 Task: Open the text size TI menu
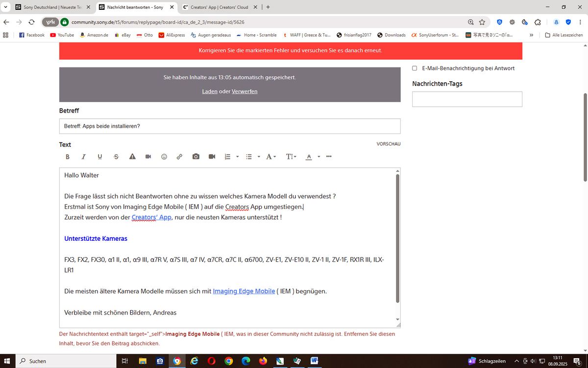point(291,157)
